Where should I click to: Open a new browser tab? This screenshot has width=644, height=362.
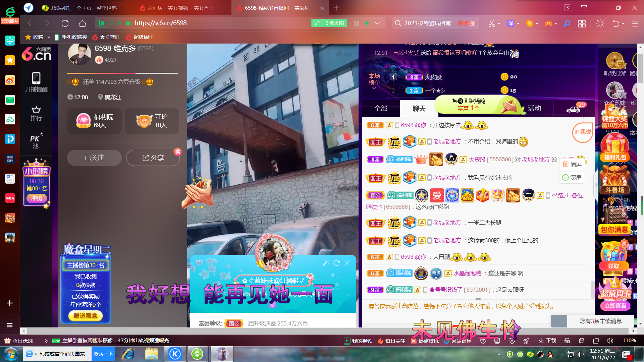[336, 8]
